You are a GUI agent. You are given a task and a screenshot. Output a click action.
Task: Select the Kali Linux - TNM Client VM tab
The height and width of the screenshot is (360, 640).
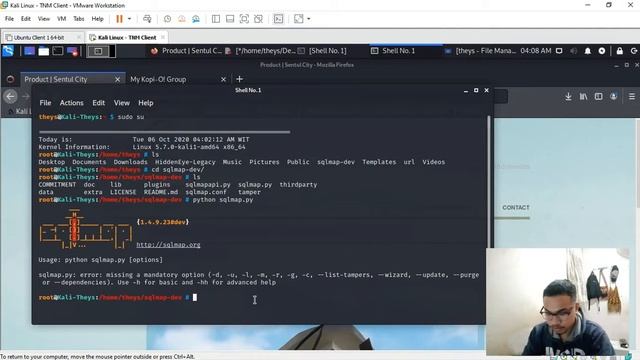pos(127,38)
